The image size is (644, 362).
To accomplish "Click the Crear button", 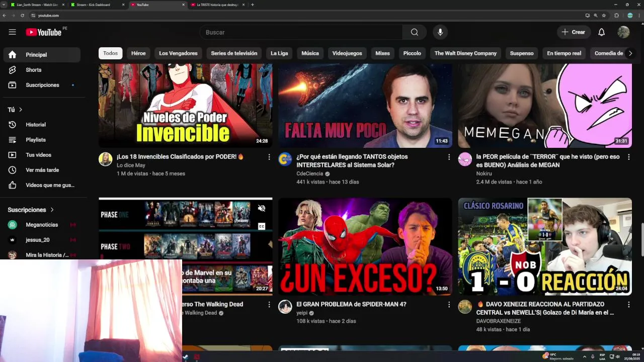I will 574,32.
